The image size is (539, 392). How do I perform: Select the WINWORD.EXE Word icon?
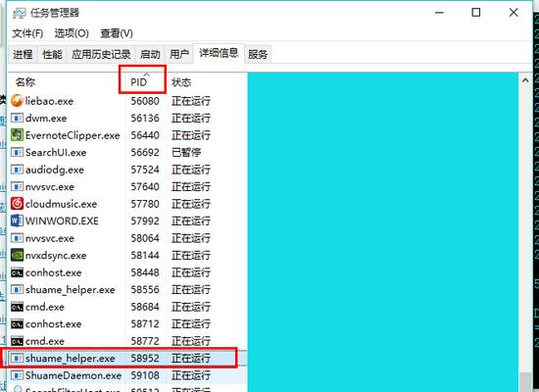pyautogui.click(x=17, y=220)
